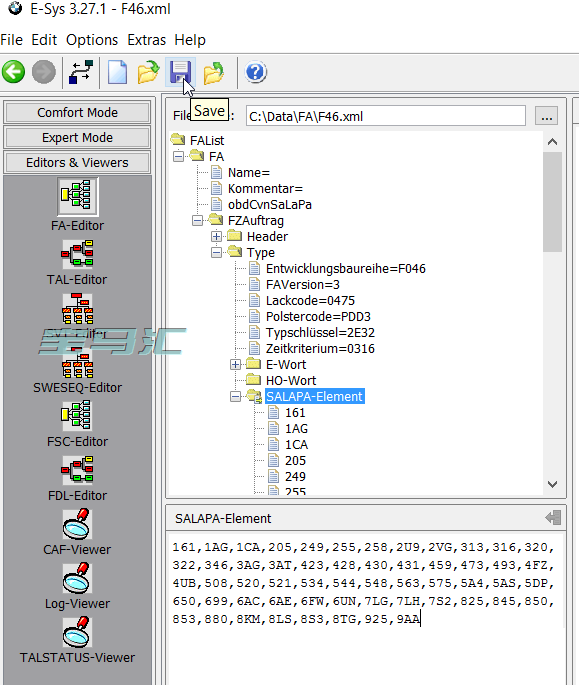Viewport: 579px width, 685px height.
Task: Create a new file with blank page icon
Action: (118, 72)
